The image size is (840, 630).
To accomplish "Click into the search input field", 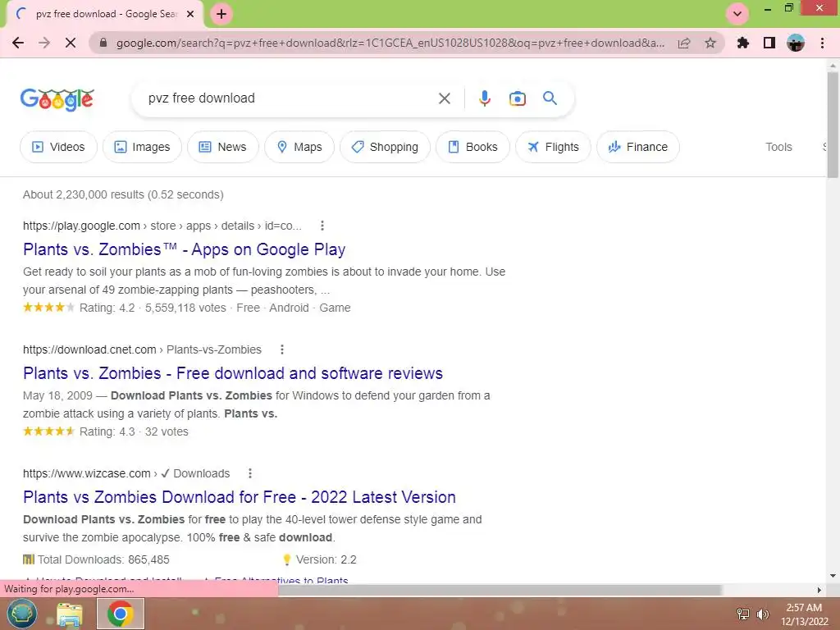I will 290,98.
